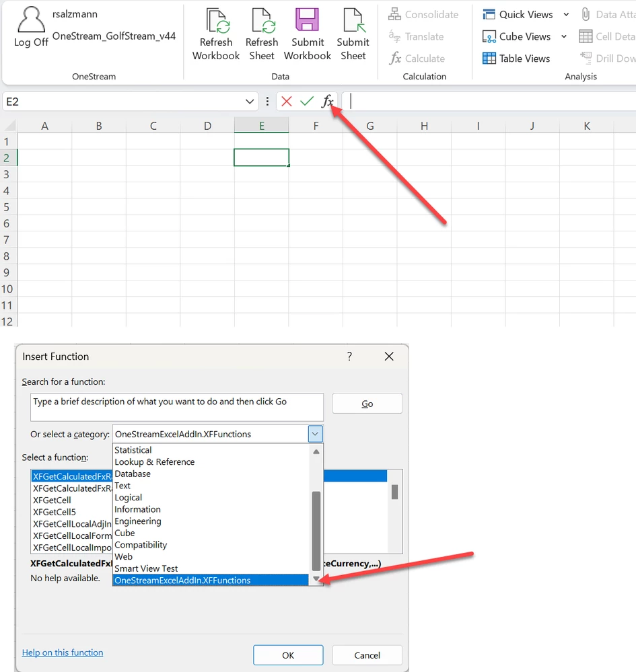The image size is (636, 672).
Task: Click the Calculate fx button
Action: (417, 59)
